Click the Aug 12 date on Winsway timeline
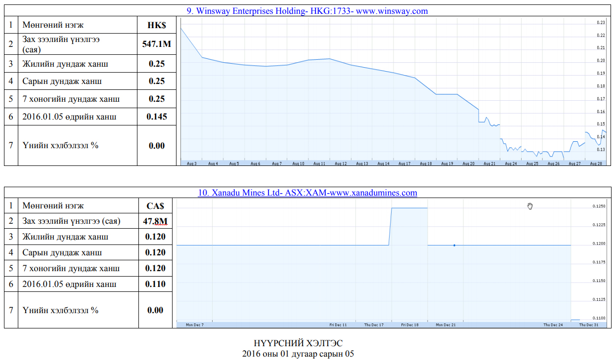Viewport: 615px width, 364px height. (341, 163)
